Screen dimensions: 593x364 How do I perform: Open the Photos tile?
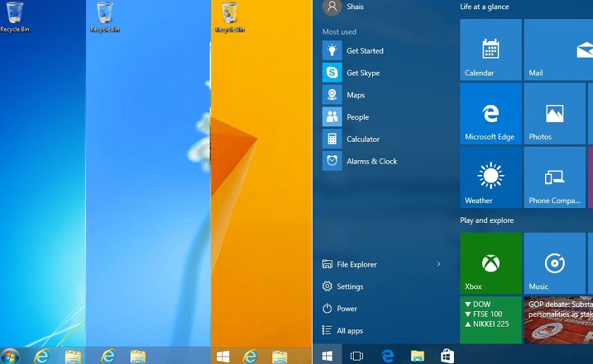tap(554, 114)
